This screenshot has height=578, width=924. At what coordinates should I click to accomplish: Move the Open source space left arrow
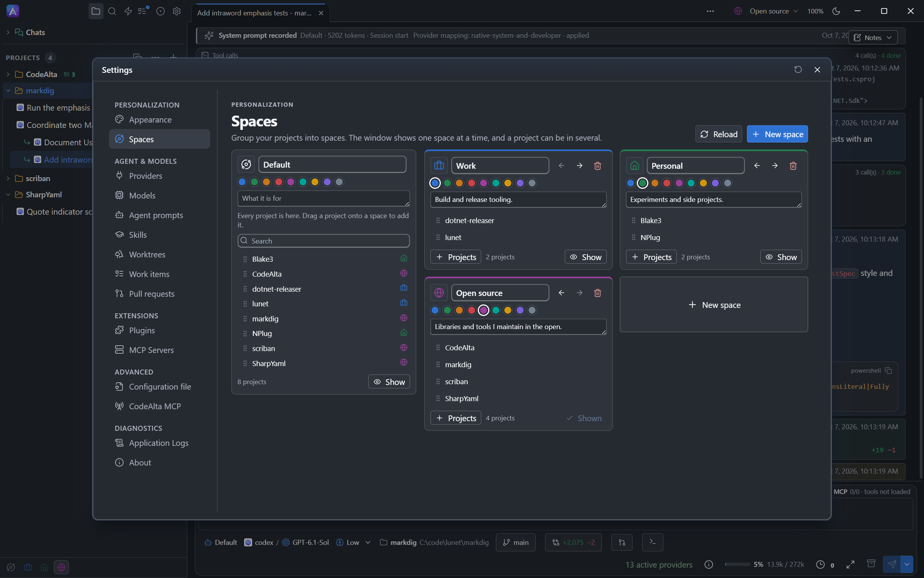click(x=561, y=293)
